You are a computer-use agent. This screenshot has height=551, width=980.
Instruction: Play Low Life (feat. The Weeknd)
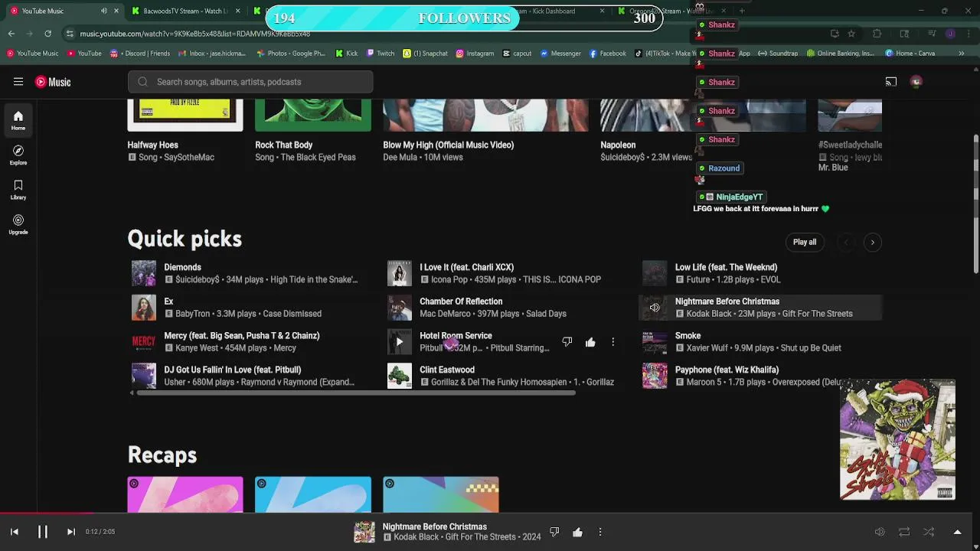click(726, 267)
